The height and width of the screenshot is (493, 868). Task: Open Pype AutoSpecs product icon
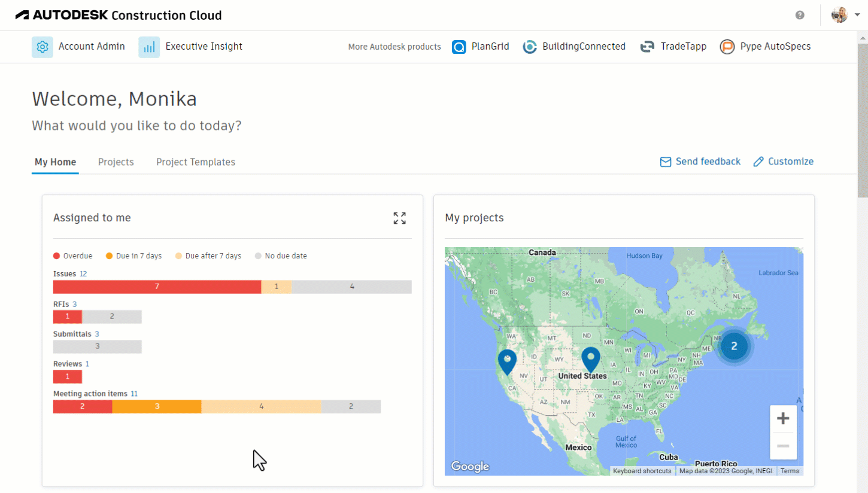[x=727, y=47]
